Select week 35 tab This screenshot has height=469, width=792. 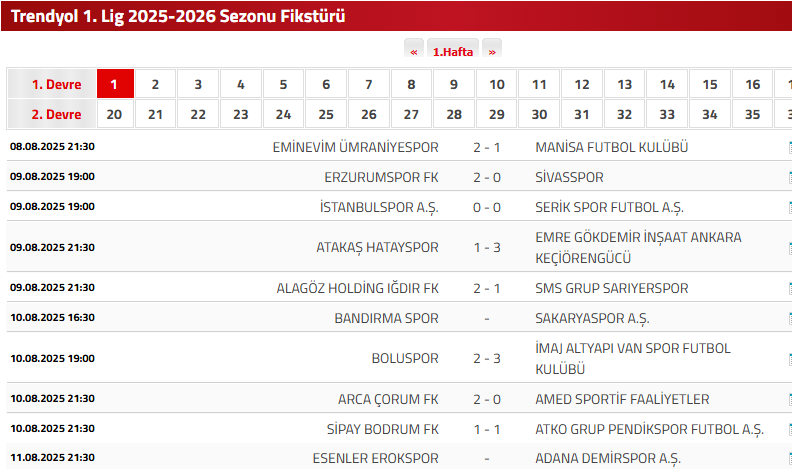(x=752, y=114)
